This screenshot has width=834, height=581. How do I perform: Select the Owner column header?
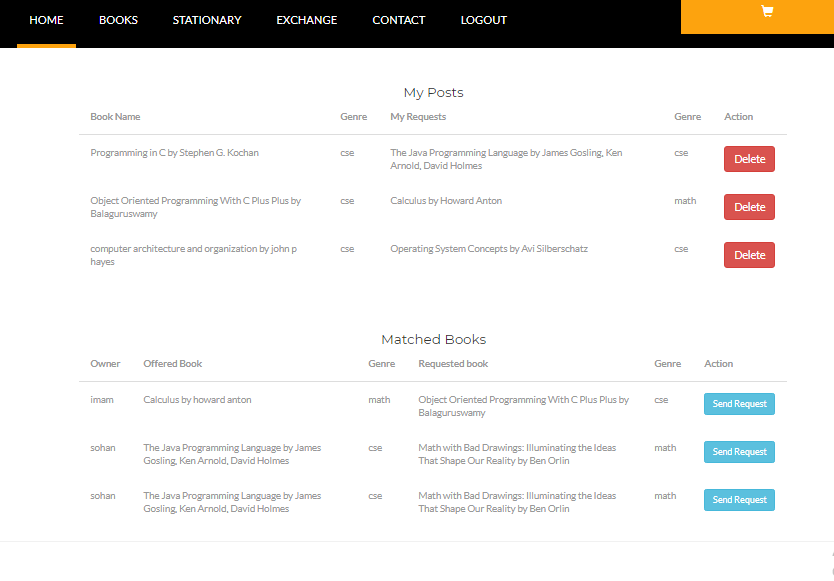[105, 363]
